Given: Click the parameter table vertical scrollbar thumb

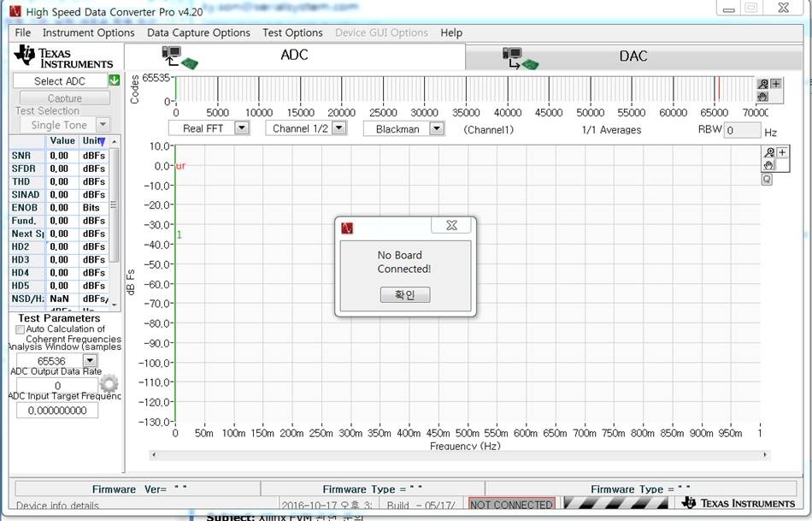Looking at the screenshot, I should 114,204.
